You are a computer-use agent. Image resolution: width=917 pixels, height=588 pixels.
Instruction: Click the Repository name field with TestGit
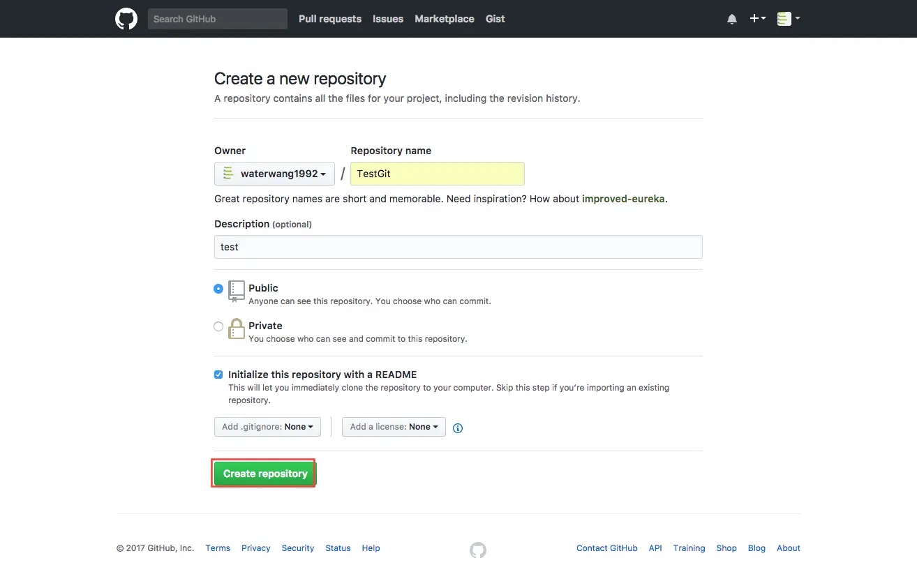click(438, 174)
